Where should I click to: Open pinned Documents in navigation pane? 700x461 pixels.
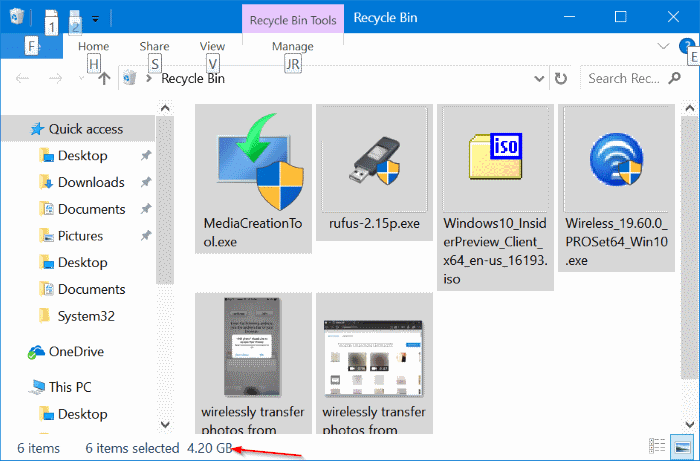point(92,209)
